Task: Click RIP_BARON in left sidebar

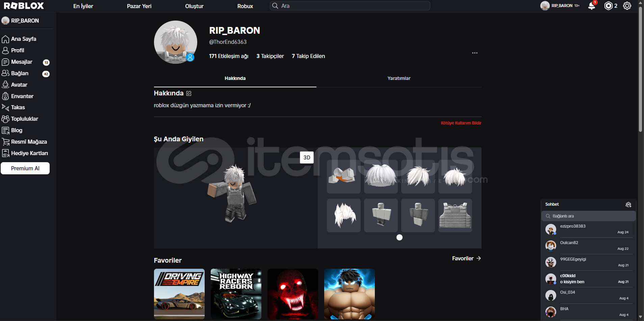Action: pyautogui.click(x=25, y=21)
